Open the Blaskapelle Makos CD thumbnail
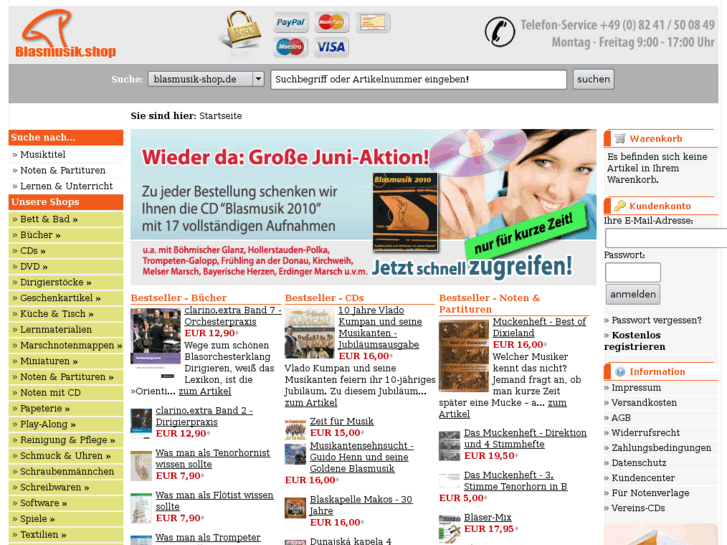 click(x=295, y=507)
